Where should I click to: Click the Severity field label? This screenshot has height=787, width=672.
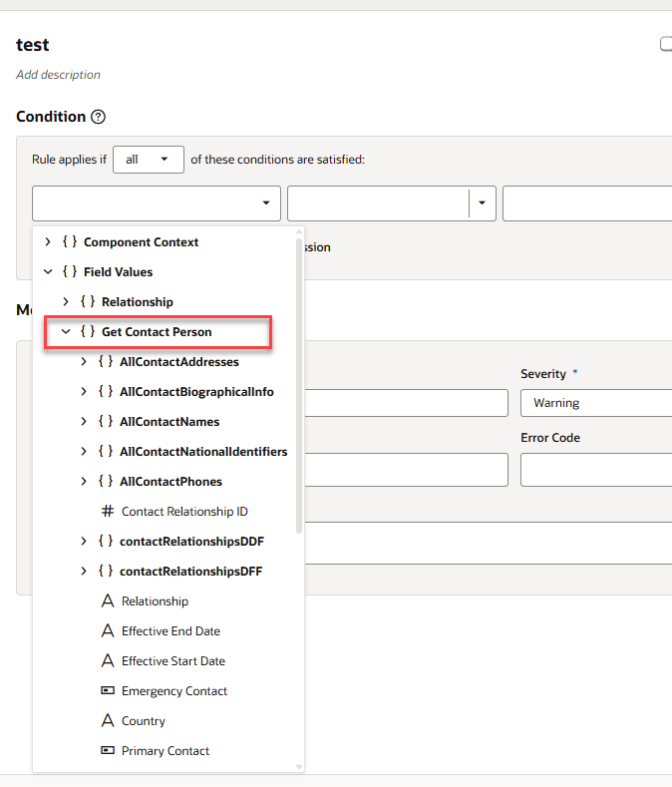(543, 374)
